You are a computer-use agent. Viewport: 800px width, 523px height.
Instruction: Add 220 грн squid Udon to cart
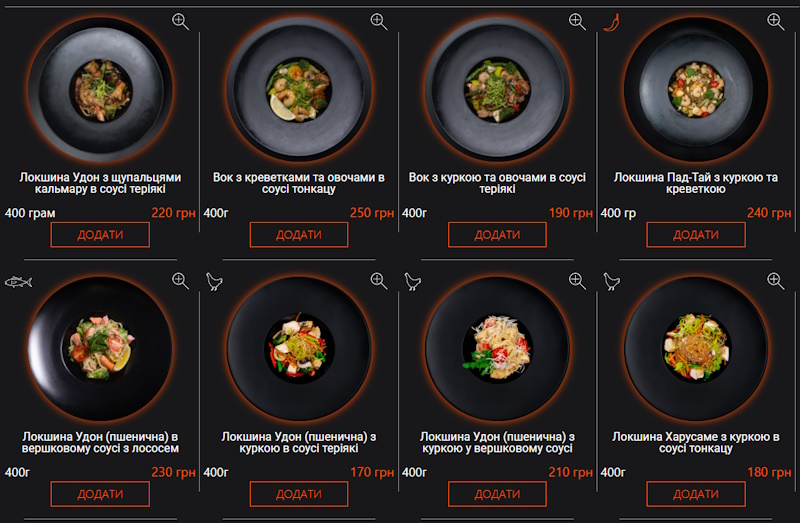(100, 235)
